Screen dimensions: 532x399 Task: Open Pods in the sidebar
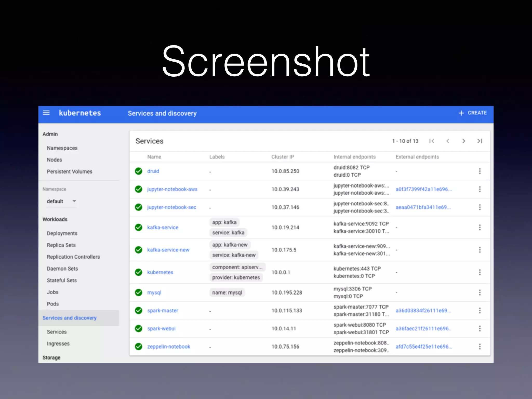point(53,304)
